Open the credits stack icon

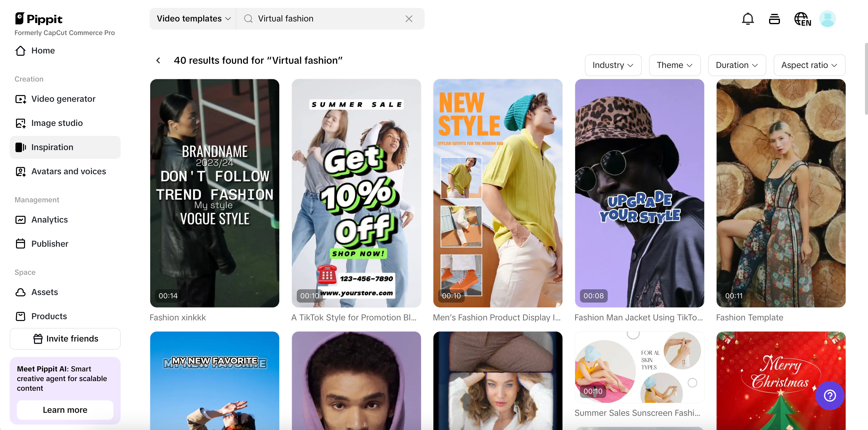[774, 19]
